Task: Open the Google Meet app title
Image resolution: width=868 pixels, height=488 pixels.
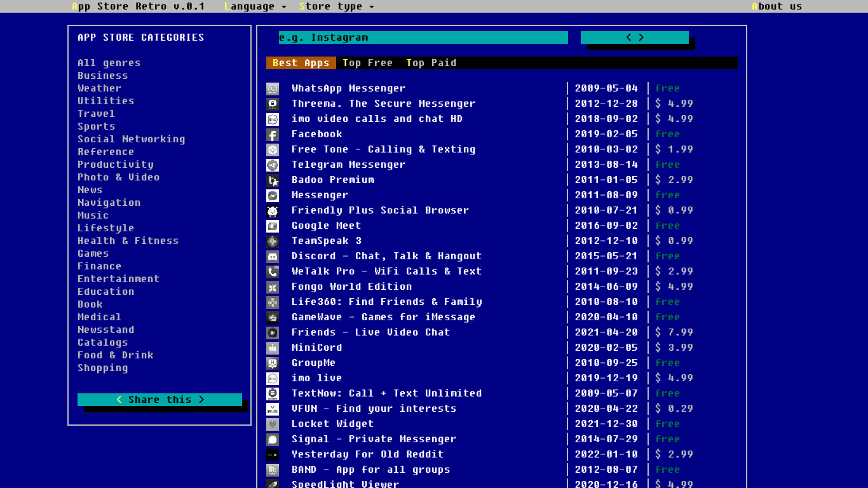Action: click(x=326, y=226)
